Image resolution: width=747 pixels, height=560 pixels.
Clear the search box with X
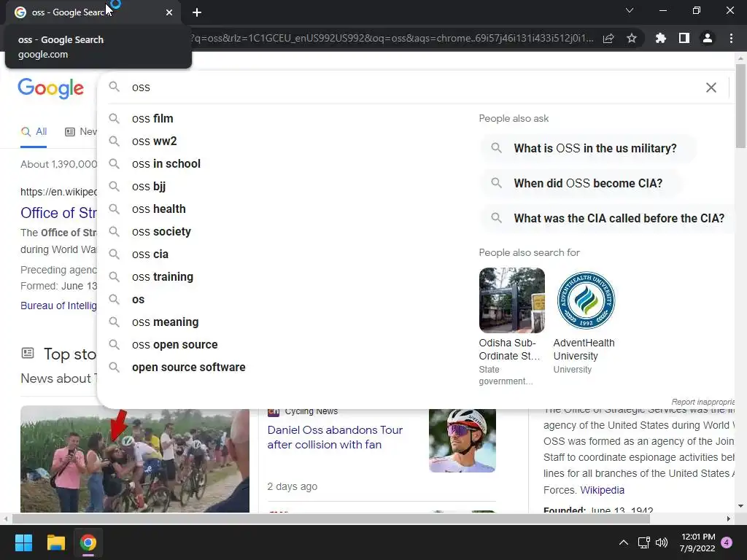tap(711, 87)
